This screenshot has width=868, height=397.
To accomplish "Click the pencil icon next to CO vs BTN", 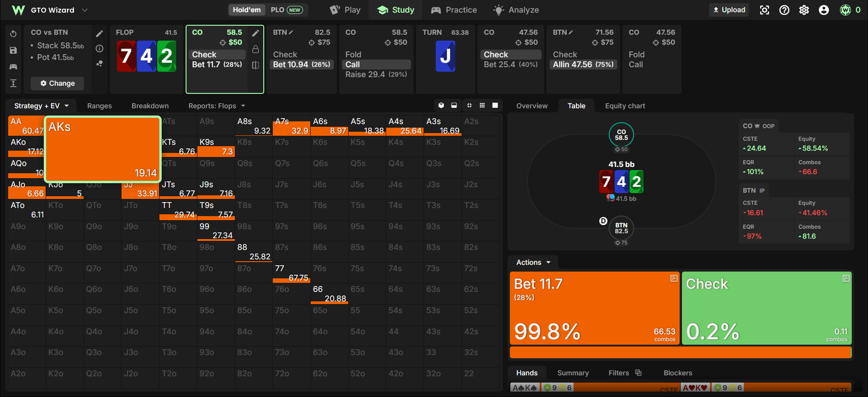I will 99,33.
